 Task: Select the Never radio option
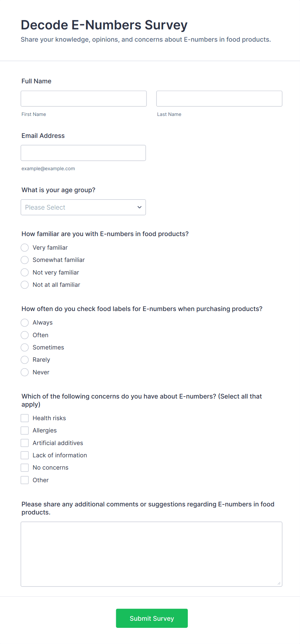[x=25, y=372]
